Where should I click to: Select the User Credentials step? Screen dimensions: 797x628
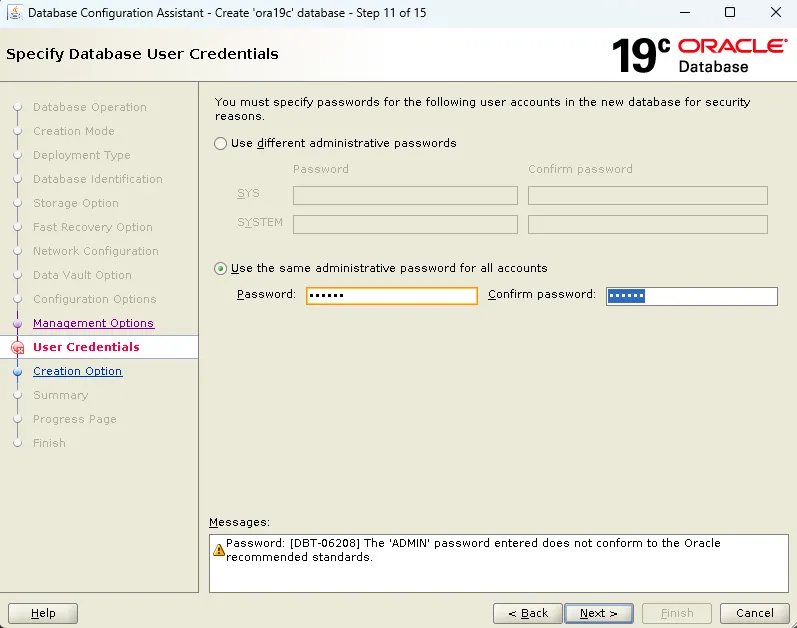[x=86, y=347]
